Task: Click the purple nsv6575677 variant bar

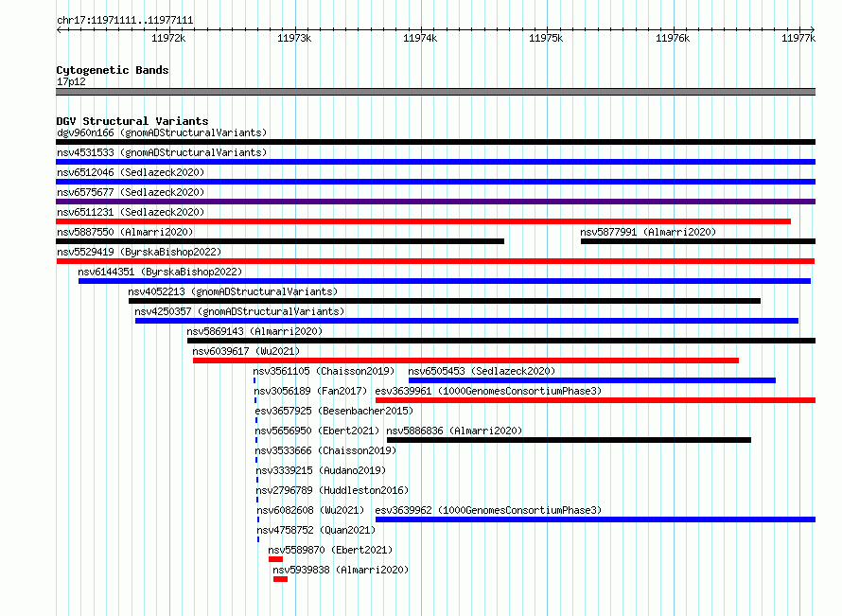Action: tap(435, 202)
